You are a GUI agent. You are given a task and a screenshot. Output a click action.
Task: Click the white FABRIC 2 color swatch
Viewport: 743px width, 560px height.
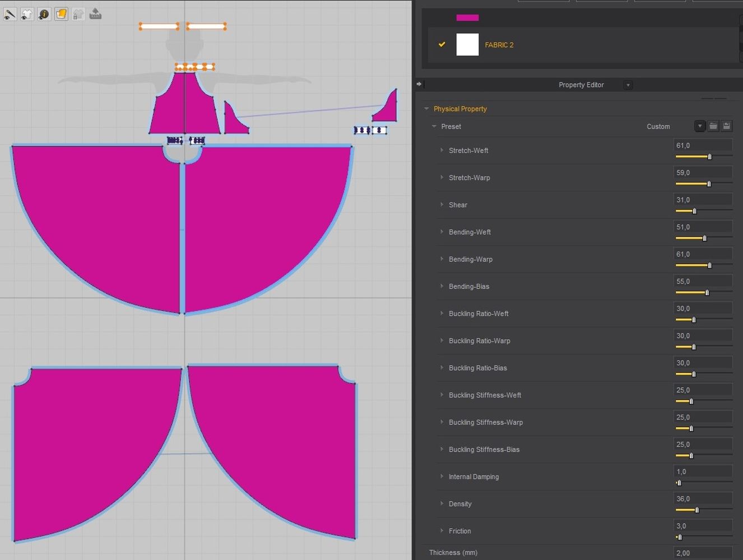point(467,45)
